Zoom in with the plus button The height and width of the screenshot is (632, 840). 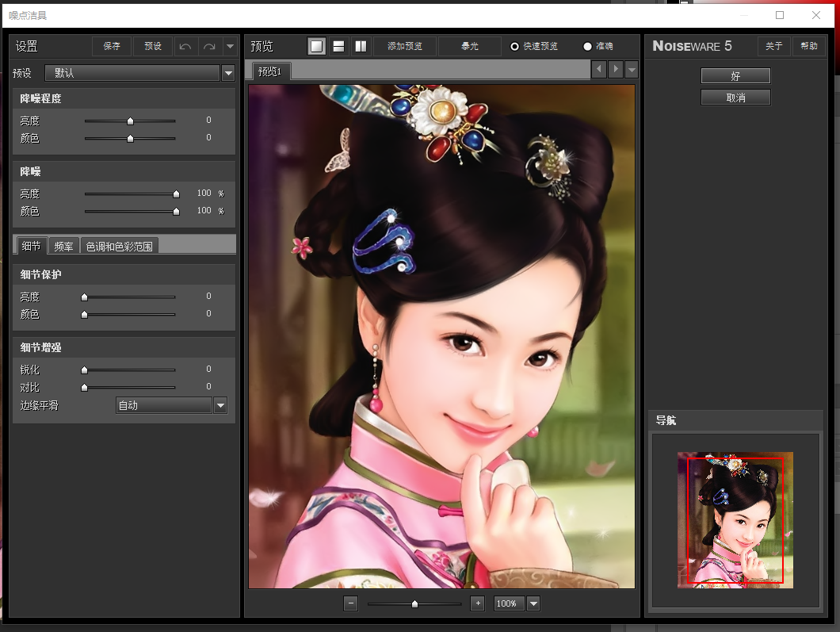pyautogui.click(x=478, y=603)
